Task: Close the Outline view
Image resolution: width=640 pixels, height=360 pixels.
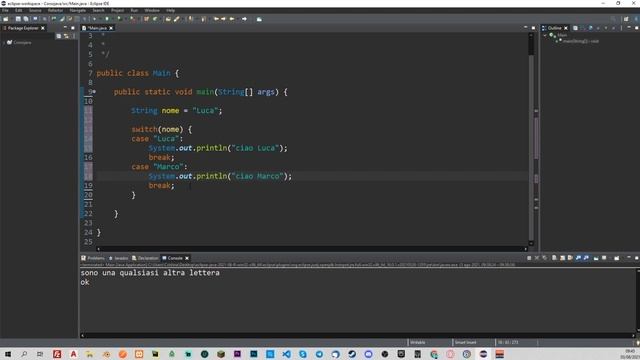Action: [566, 28]
